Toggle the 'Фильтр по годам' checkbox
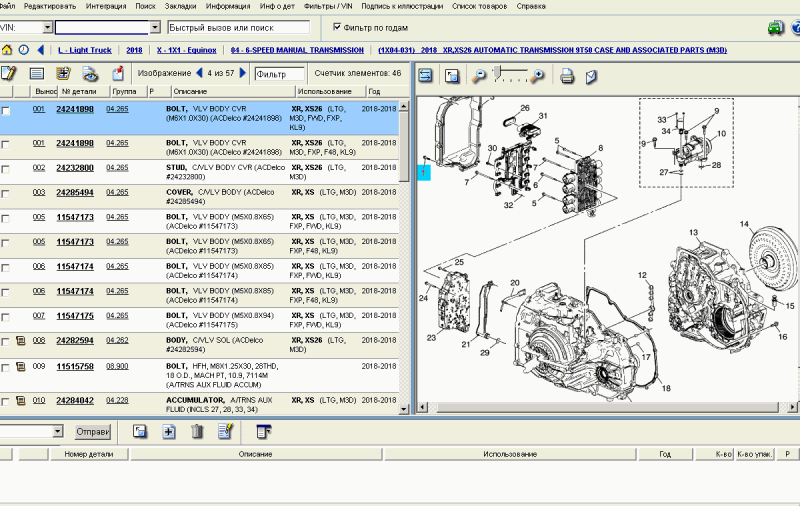800x506 pixels. 337,27
